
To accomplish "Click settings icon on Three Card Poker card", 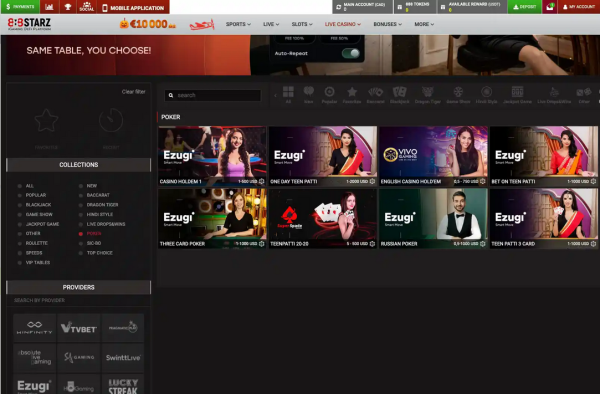I will tap(262, 244).
